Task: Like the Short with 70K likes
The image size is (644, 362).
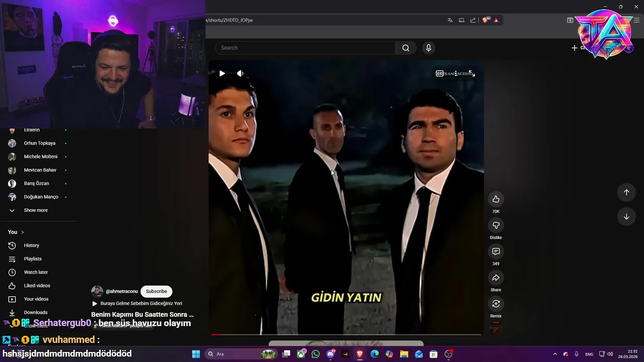Action: pyautogui.click(x=496, y=199)
